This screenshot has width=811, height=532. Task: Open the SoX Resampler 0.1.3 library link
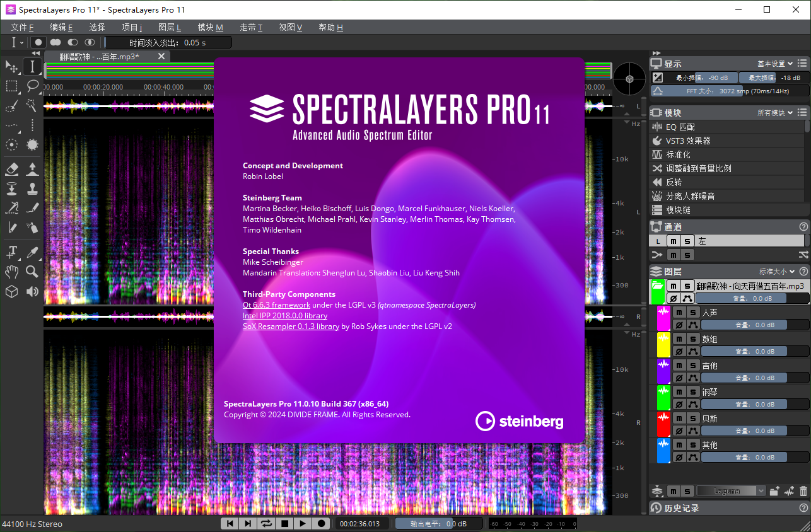(x=291, y=327)
